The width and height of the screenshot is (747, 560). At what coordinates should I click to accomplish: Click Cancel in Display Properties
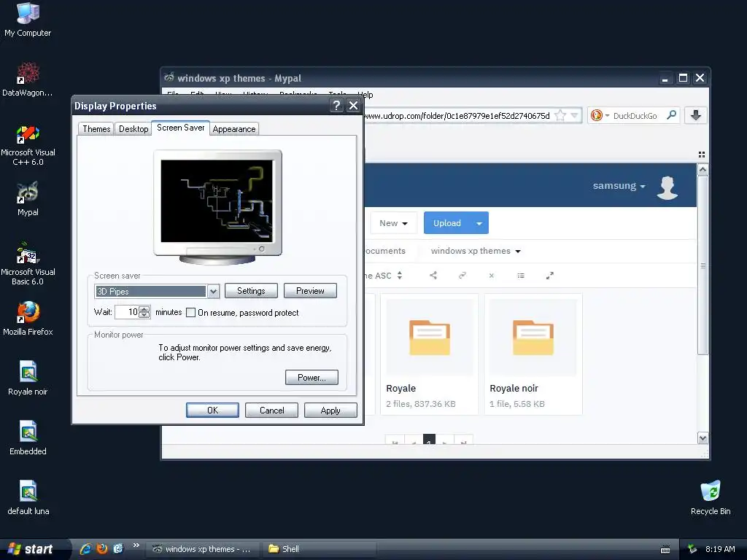(271, 411)
